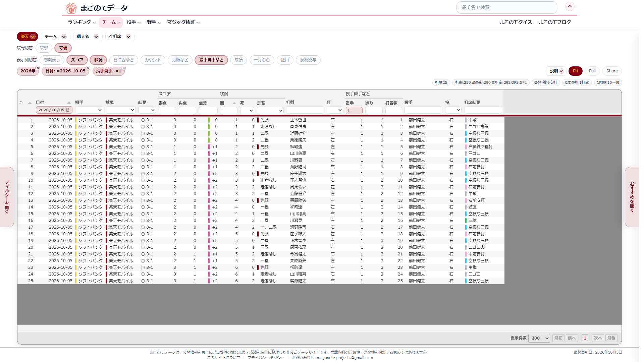
Task: Click the 番手 filter input
Action: (x=354, y=110)
